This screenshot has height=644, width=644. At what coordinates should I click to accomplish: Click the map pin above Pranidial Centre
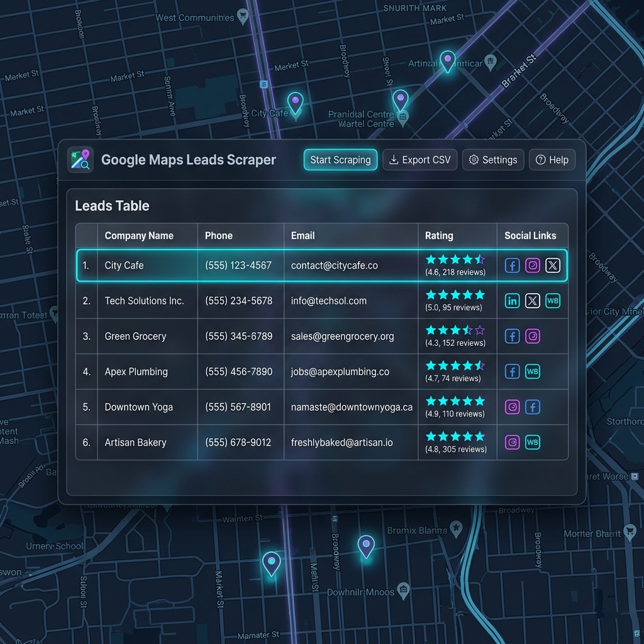coord(401,100)
